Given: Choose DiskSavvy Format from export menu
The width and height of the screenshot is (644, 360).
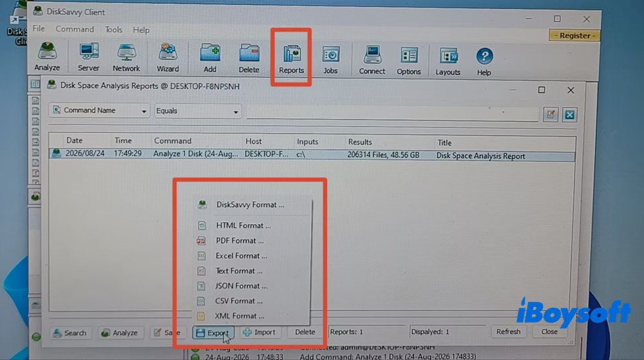Looking at the screenshot, I should point(251,204).
